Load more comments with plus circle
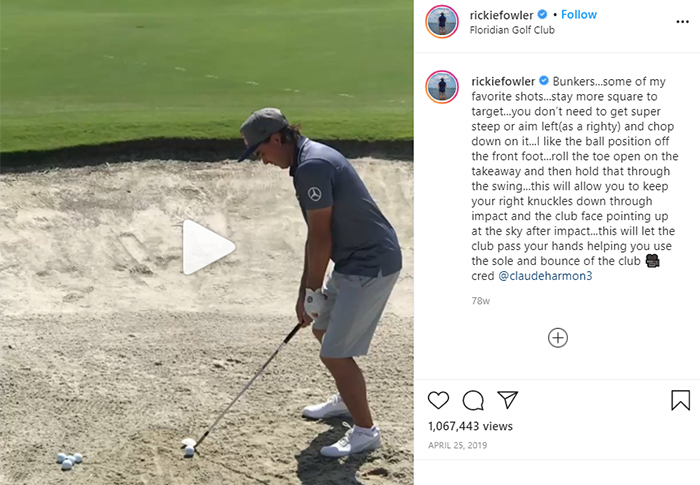700x485 pixels. click(x=558, y=338)
